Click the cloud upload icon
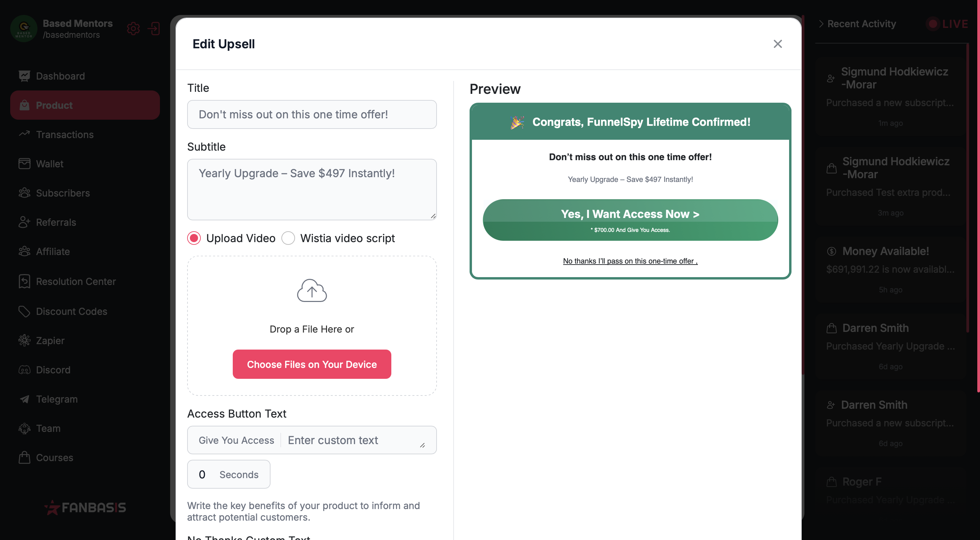The height and width of the screenshot is (540, 980). (x=312, y=290)
